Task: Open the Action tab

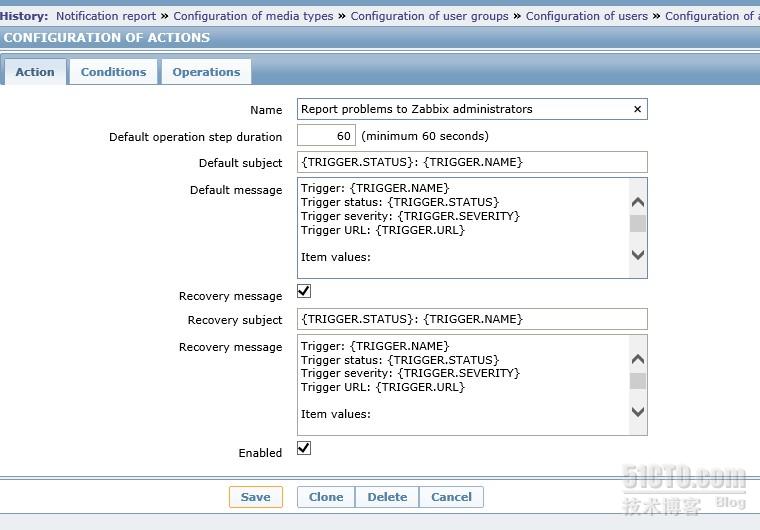Action: (x=35, y=72)
